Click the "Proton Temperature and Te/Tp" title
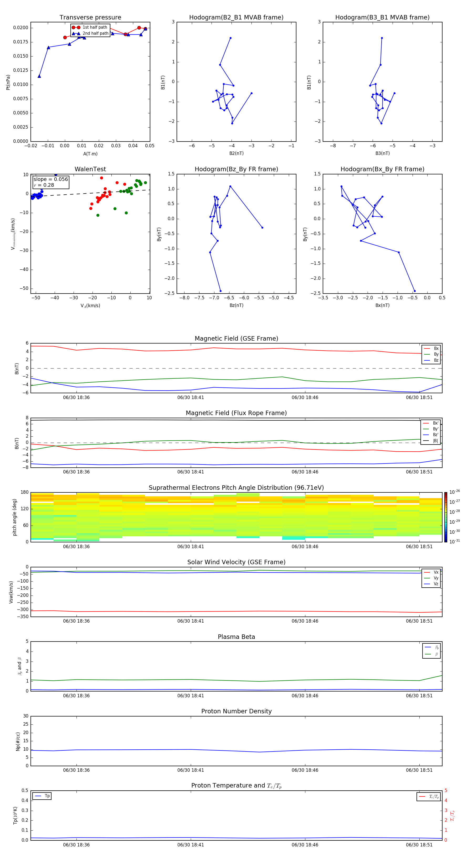Screen dimensions: 473x868 (236, 786)
